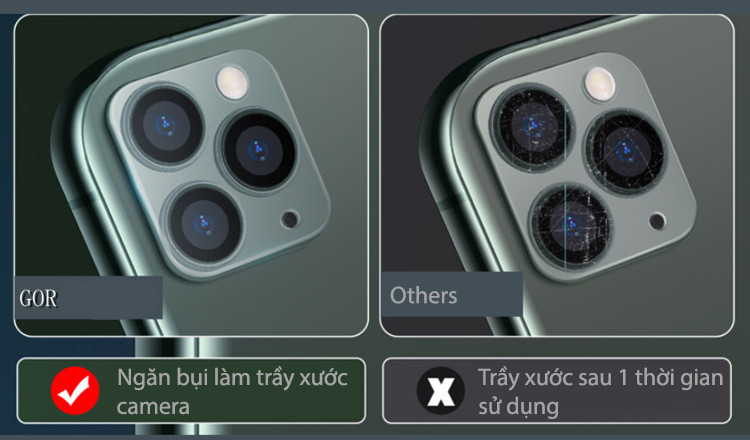Click the gray caption box with X mark

[557, 391]
